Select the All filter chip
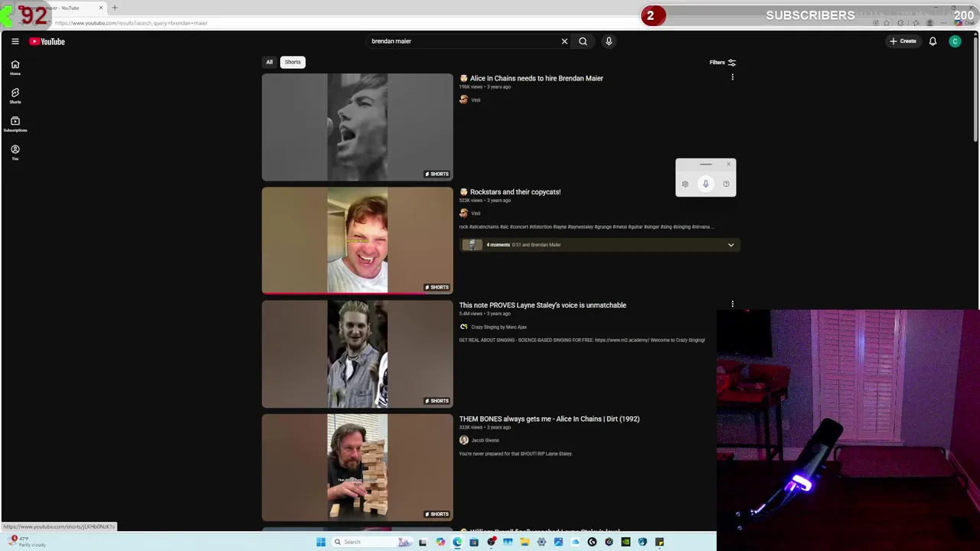The width and height of the screenshot is (980, 551). point(269,62)
